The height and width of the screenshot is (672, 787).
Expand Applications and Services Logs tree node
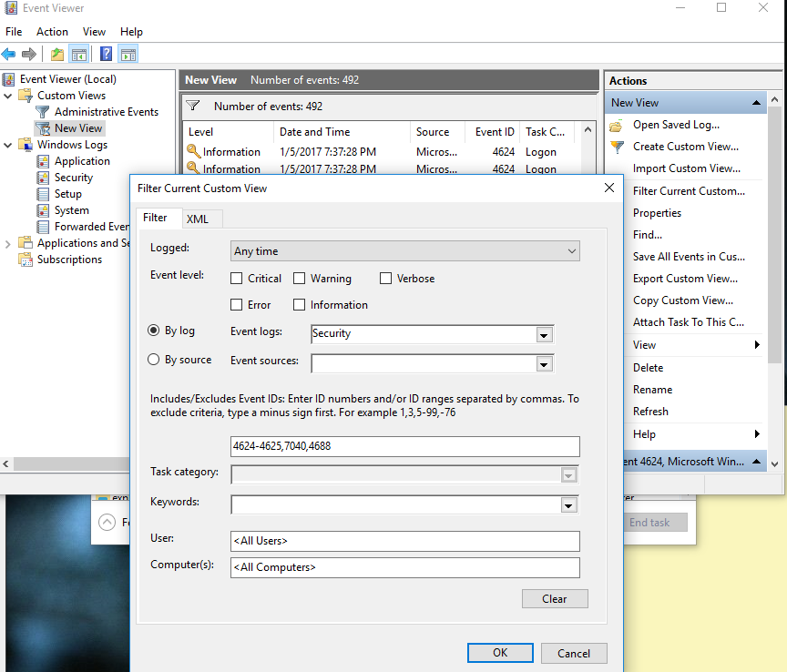(x=8, y=243)
